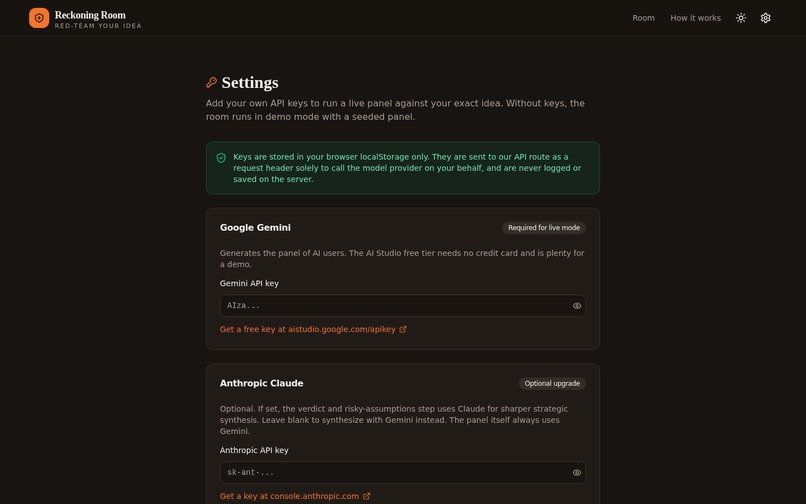The height and width of the screenshot is (504, 806).
Task: Click the key icon beside the Settings heading
Action: [211, 82]
